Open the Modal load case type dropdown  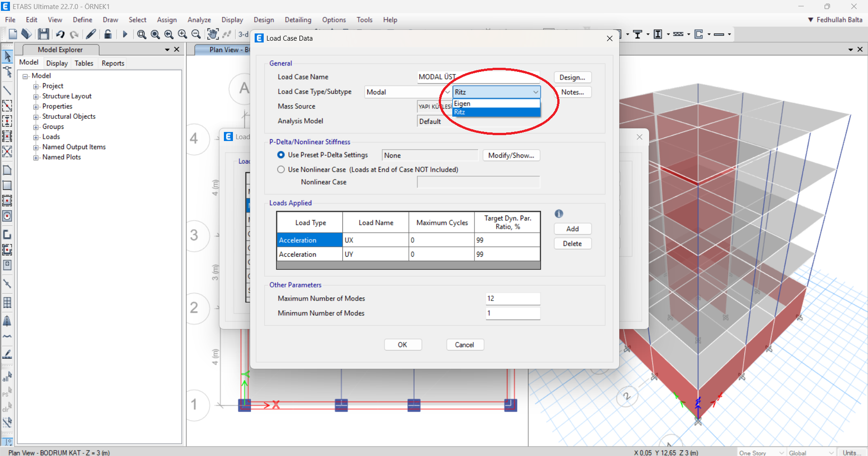click(x=408, y=92)
